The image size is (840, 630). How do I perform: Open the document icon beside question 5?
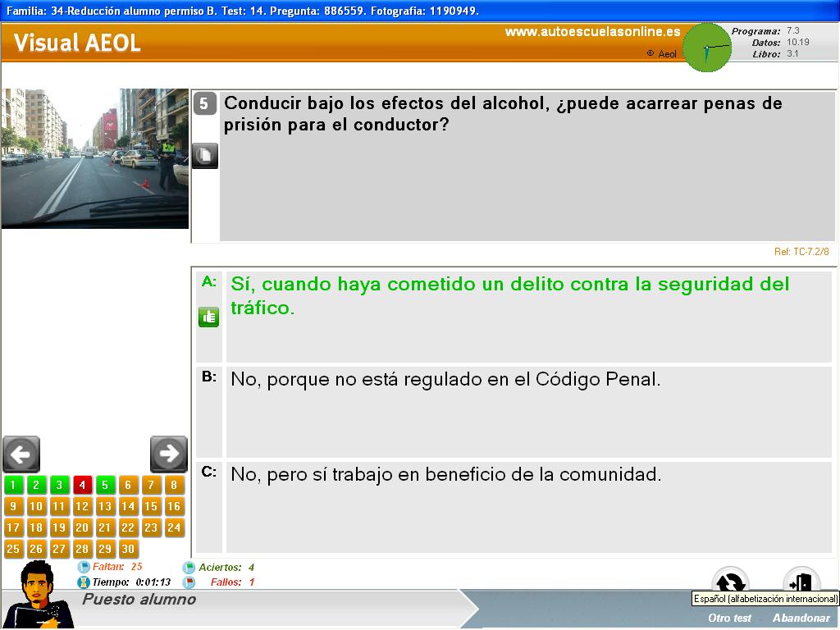tap(205, 155)
